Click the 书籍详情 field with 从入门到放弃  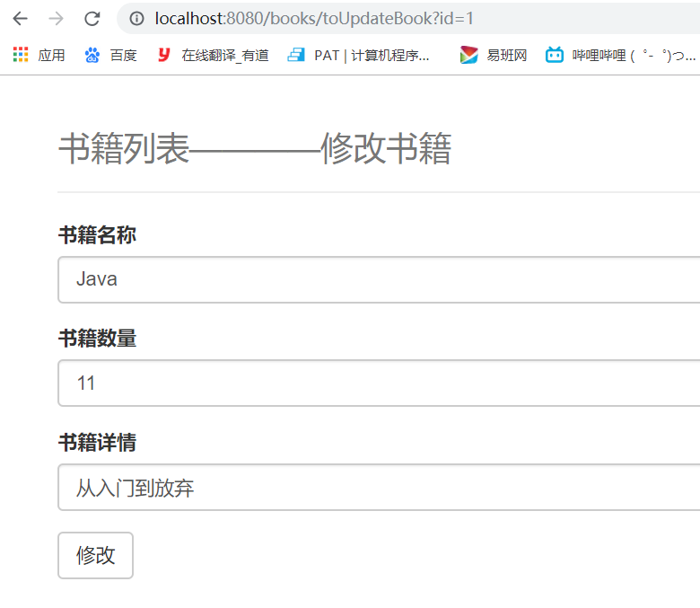(x=379, y=488)
